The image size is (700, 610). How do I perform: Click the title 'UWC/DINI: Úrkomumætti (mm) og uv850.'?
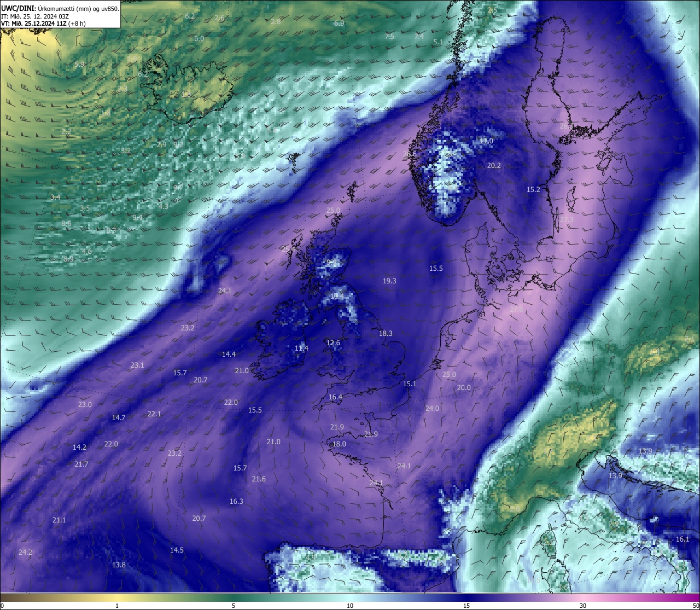[x=60, y=8]
